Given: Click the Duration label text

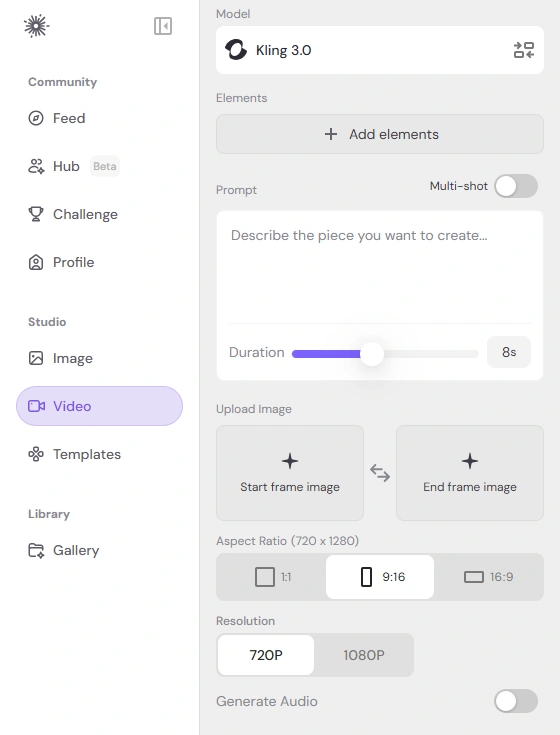Looking at the screenshot, I should (x=256, y=352).
